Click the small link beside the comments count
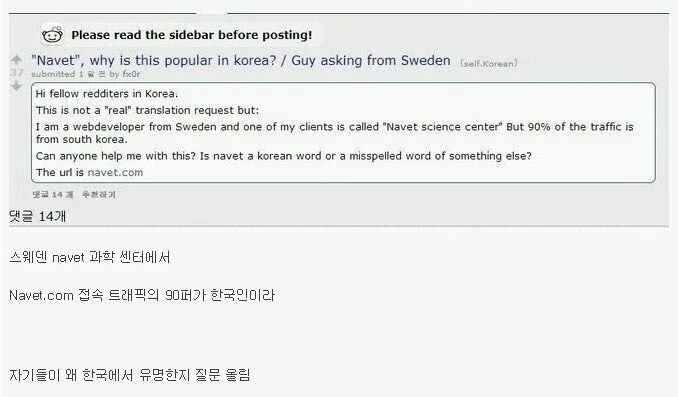This screenshot has height=397, width=678. coord(99,195)
